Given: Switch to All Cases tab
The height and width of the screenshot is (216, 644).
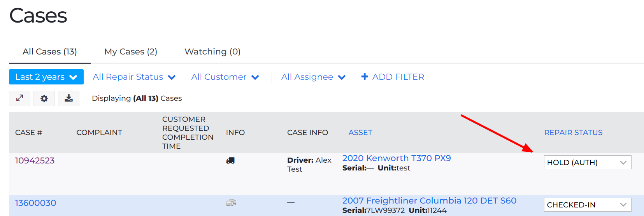Looking at the screenshot, I should tap(49, 52).
